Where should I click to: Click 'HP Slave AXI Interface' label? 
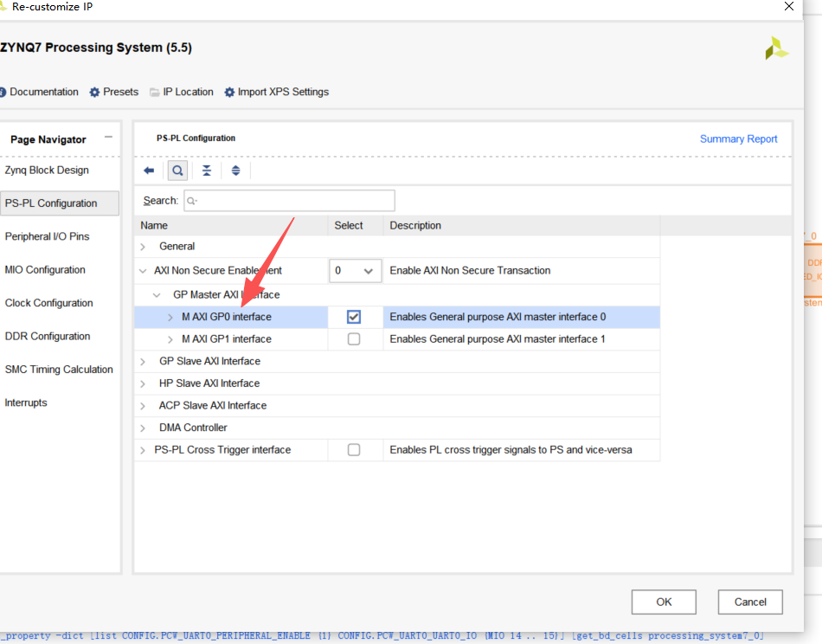pos(209,383)
